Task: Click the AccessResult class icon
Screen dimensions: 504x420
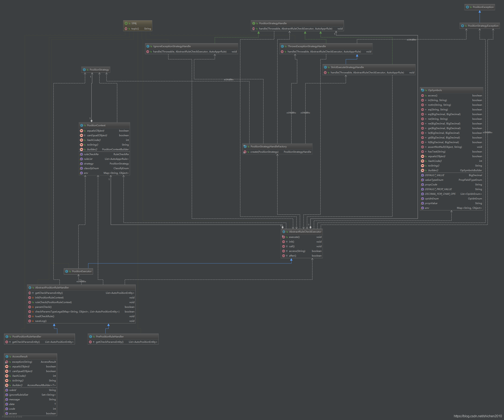Action: coord(7,357)
